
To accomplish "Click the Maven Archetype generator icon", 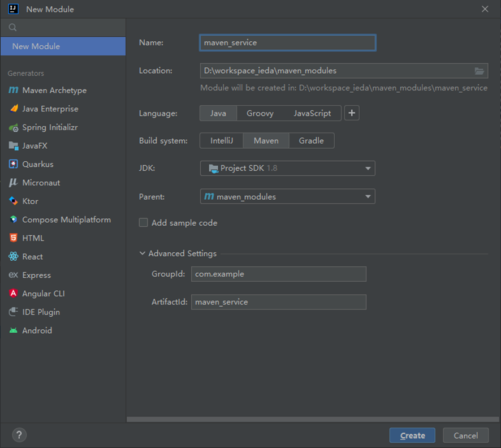I will point(13,90).
